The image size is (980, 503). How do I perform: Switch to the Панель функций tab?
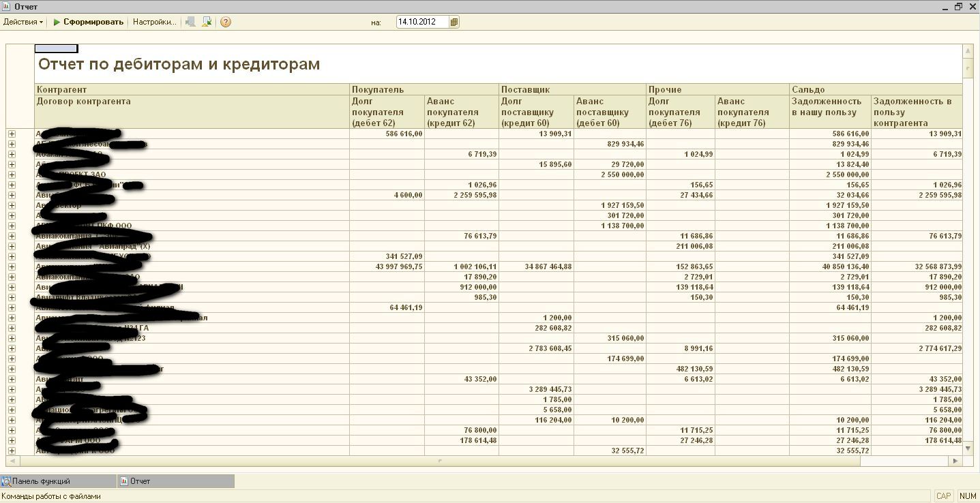point(58,481)
